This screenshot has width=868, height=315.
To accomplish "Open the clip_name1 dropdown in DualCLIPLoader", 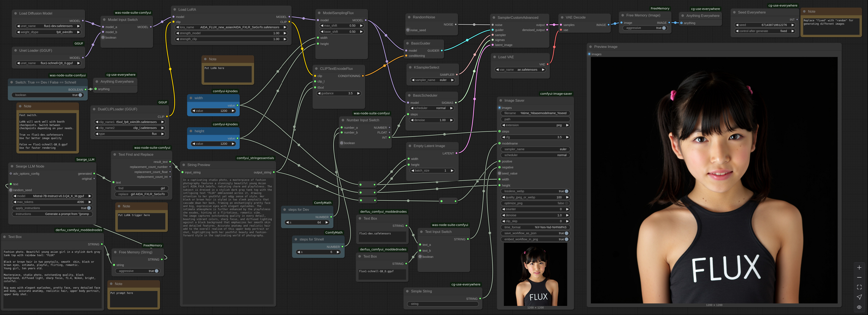I will coord(130,122).
